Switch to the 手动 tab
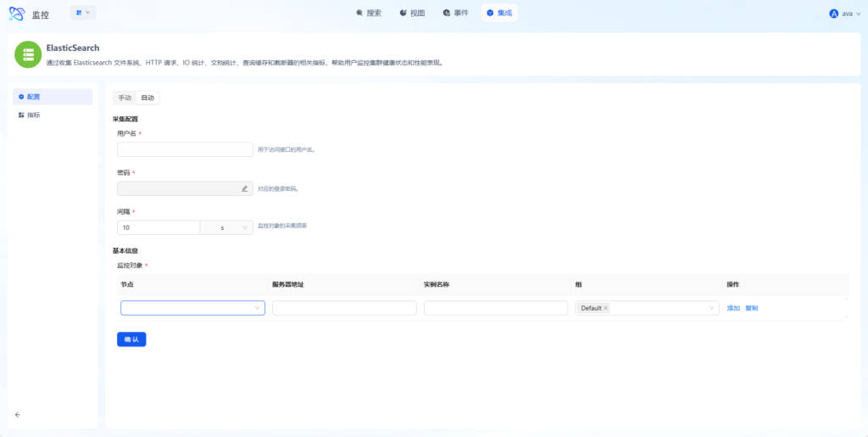Viewport: 868px width, 437px height. pyautogui.click(x=125, y=98)
